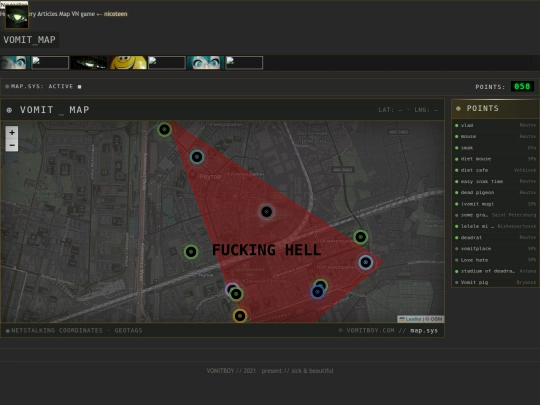
Task: Click the POINTS panel header
Action: point(495,108)
